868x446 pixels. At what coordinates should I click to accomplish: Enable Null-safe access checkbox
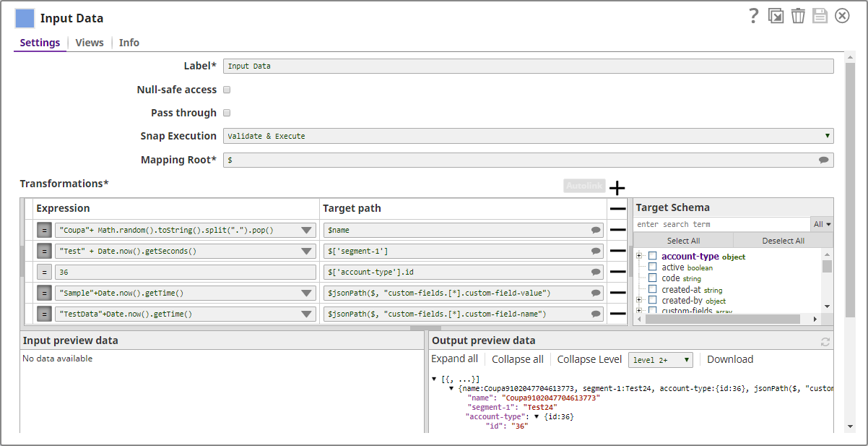click(227, 90)
